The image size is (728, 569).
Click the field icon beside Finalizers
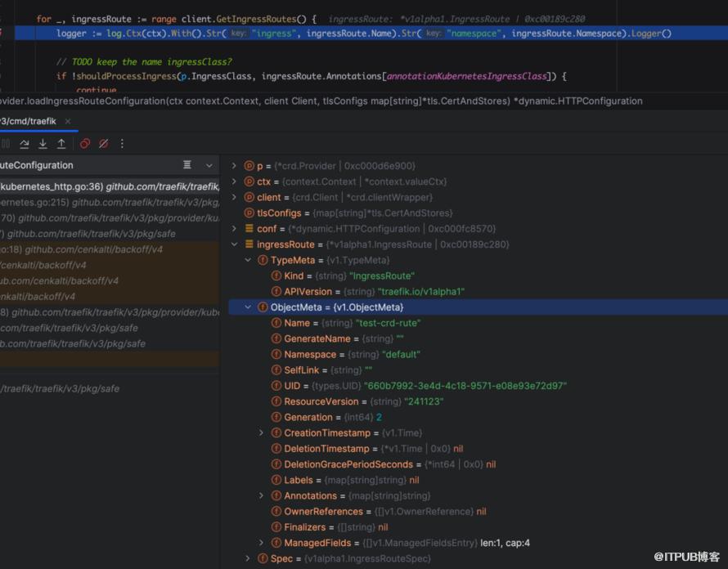[x=276, y=526]
